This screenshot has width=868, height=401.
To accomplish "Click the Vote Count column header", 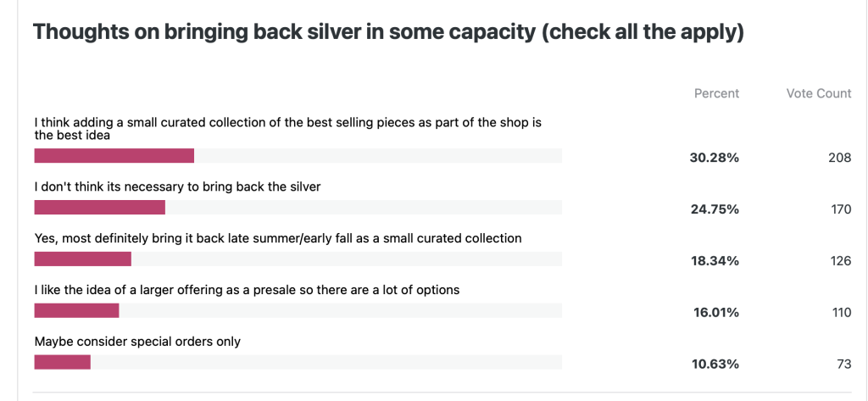I will tap(818, 93).
